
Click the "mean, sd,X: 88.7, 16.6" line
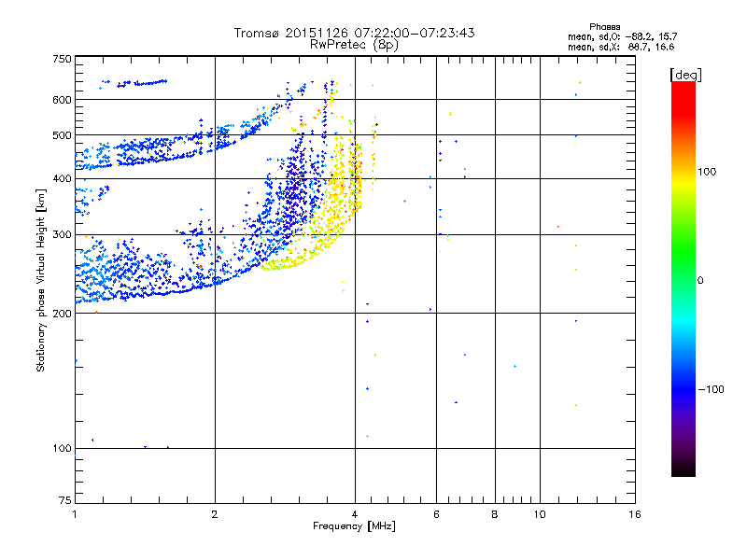[621, 47]
